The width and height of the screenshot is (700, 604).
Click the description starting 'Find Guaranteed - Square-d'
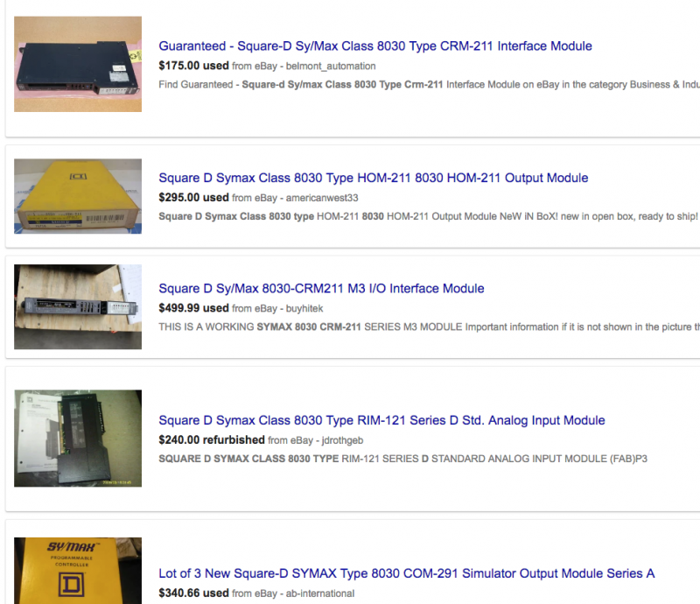click(429, 84)
